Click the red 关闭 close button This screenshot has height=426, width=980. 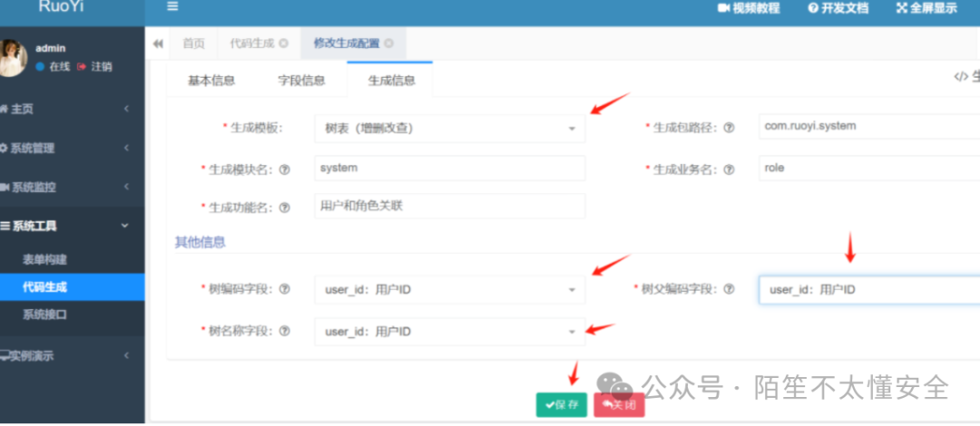point(619,405)
